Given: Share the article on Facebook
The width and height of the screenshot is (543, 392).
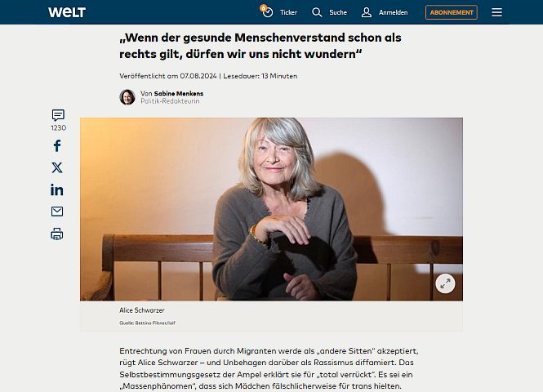Looking at the screenshot, I should (x=57, y=146).
